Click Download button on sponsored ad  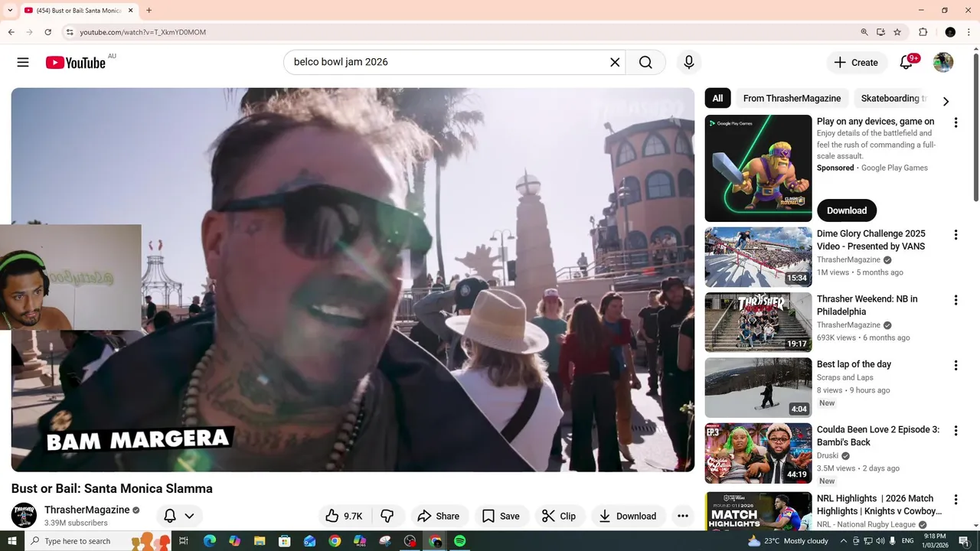coord(847,210)
